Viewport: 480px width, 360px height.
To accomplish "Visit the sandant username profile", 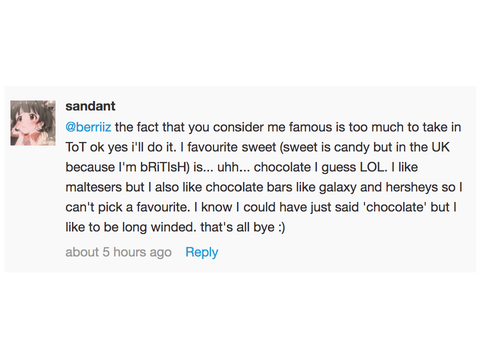I will point(90,106).
